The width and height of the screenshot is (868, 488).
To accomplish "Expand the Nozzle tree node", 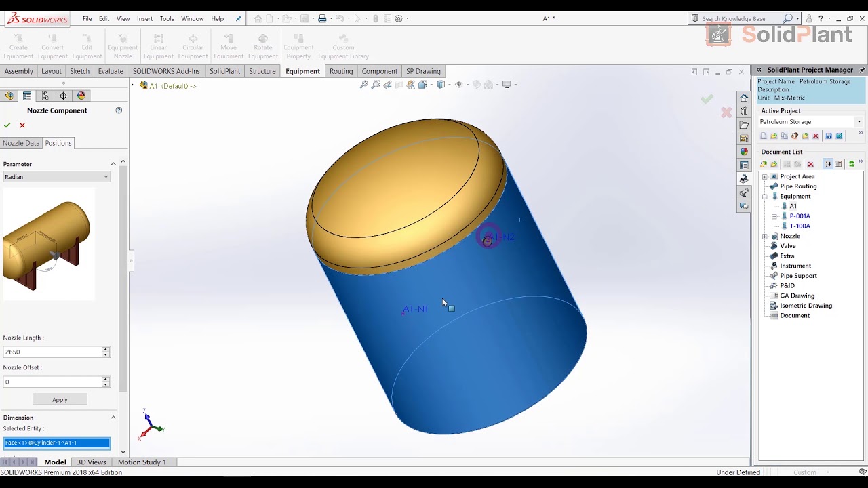I will click(x=765, y=236).
